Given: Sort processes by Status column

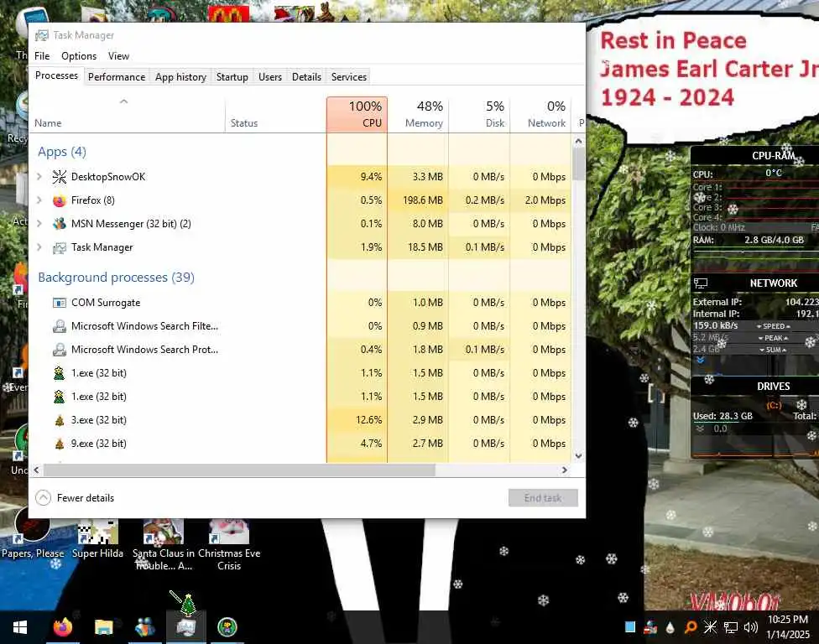Looking at the screenshot, I should pyautogui.click(x=276, y=114).
